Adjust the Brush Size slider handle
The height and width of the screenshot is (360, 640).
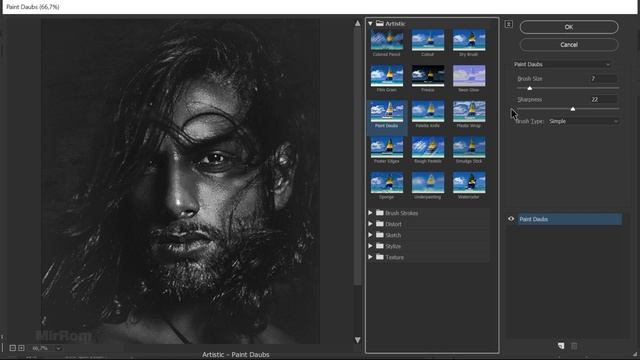click(530, 88)
